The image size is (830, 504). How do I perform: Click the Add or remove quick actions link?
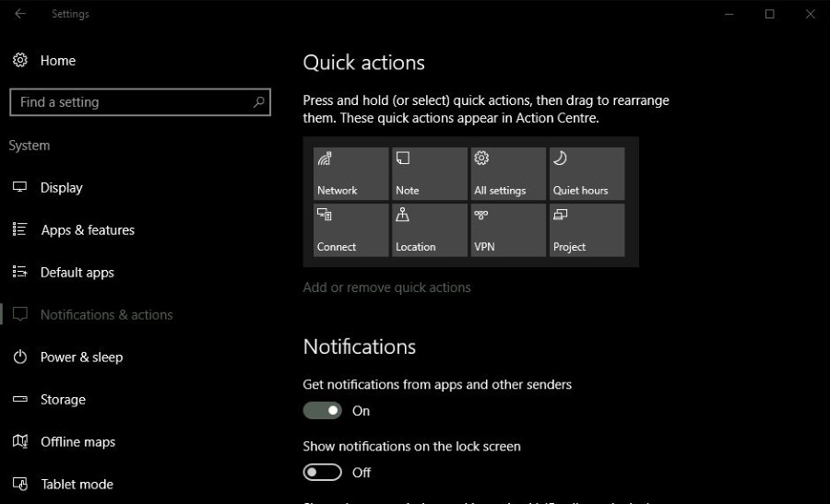[386, 287]
